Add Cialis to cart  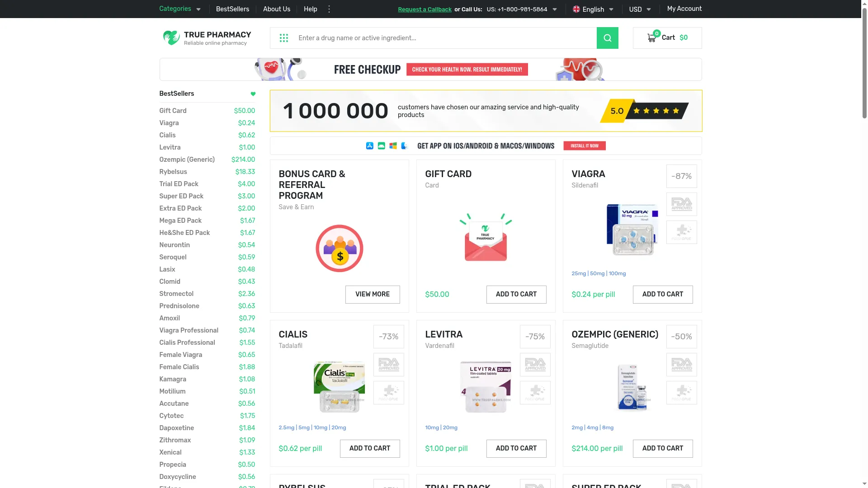point(370,449)
